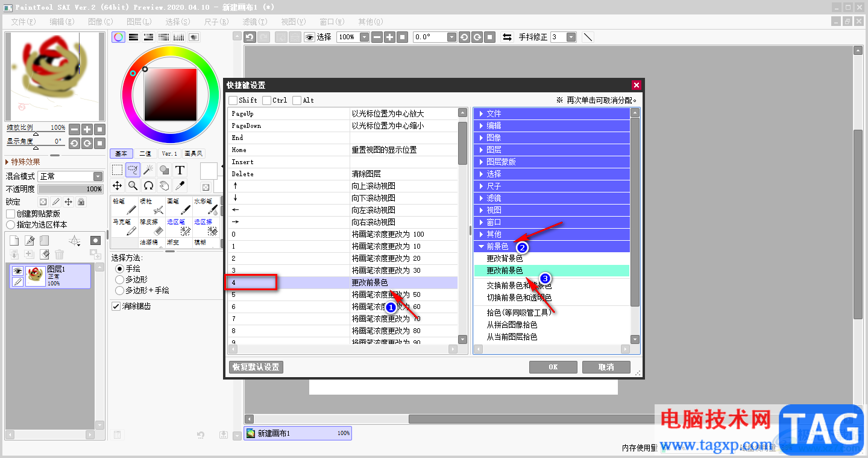This screenshot has height=458, width=868.
Task: Switch to 二值 brush tab
Action: [145, 153]
